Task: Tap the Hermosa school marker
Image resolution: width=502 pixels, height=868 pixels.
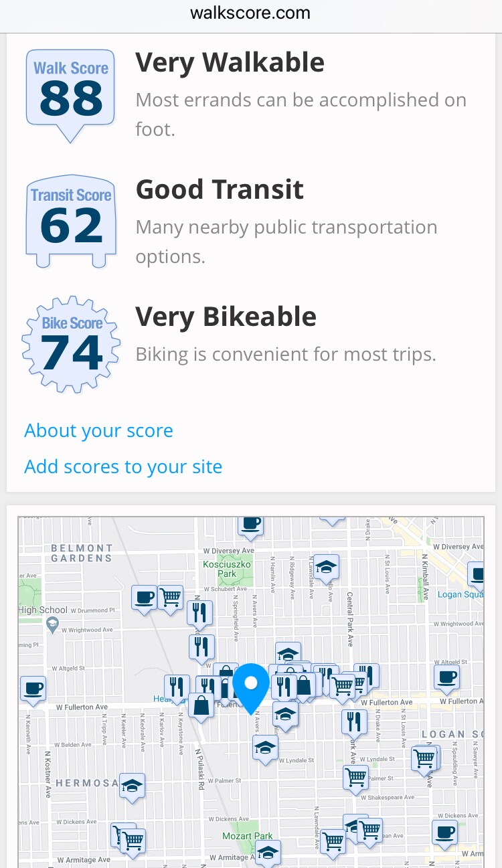Action: (x=133, y=786)
